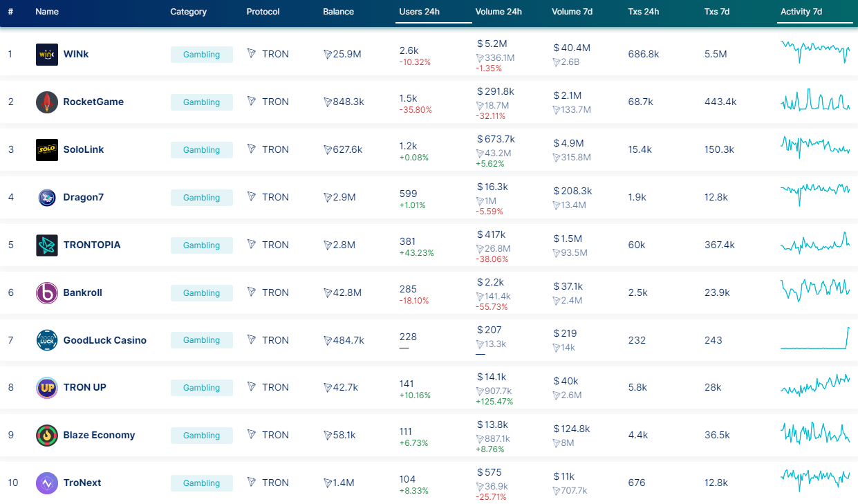Click the WINk app logo icon
The width and height of the screenshot is (858, 504).
point(47,55)
